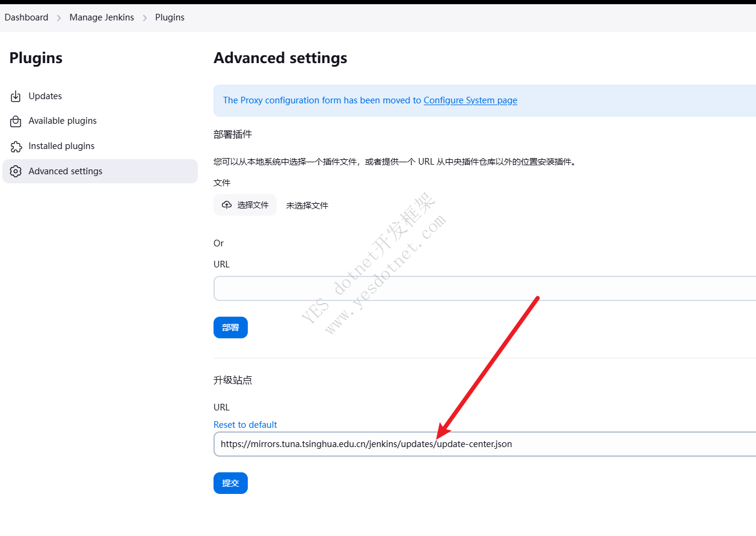Image resolution: width=756 pixels, height=536 pixels.
Task: Click the 部署 deploy button
Action: pyautogui.click(x=230, y=327)
